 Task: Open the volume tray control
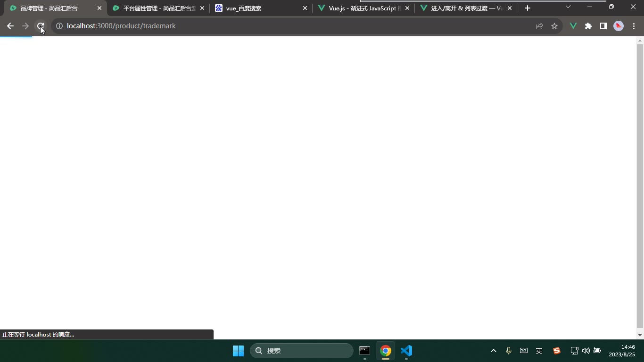coord(586,351)
